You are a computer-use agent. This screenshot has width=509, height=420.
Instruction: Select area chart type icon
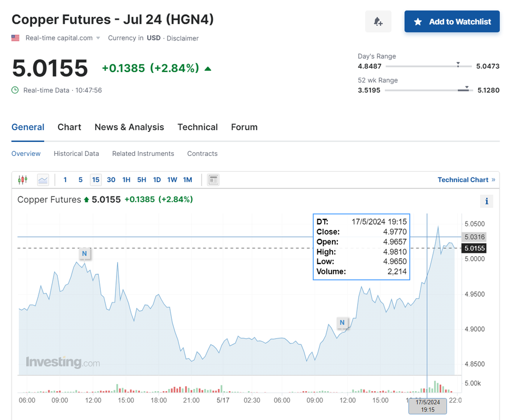[x=43, y=180]
